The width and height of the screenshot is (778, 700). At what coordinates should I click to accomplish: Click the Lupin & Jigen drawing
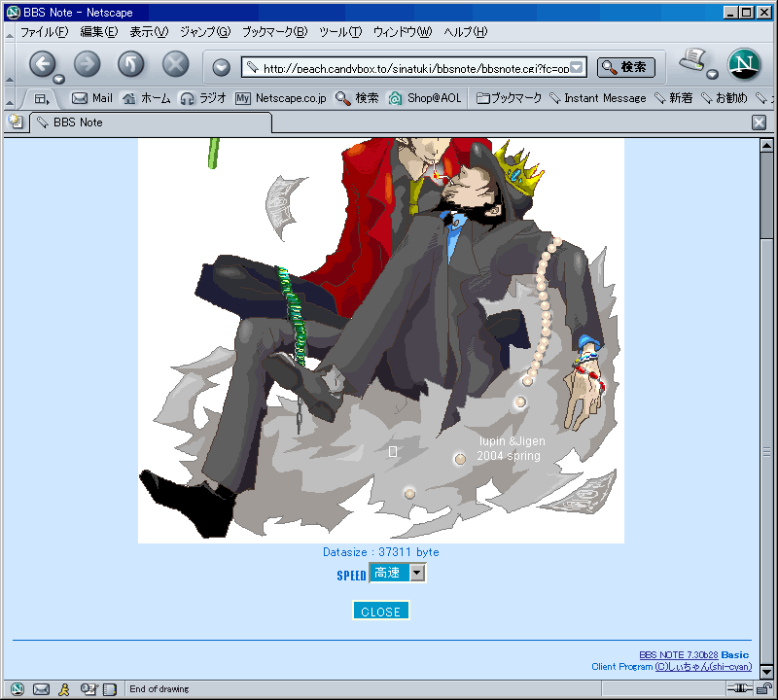[381, 341]
